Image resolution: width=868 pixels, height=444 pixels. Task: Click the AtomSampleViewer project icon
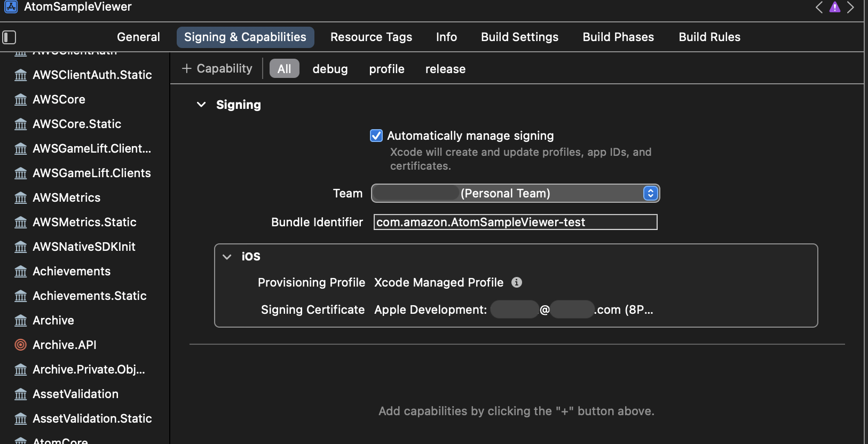[x=11, y=6]
